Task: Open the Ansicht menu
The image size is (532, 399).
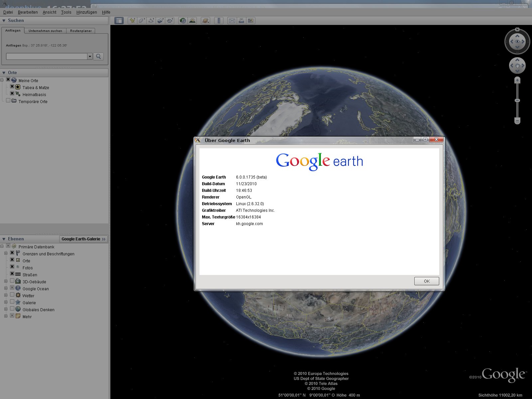Action: tap(50, 12)
